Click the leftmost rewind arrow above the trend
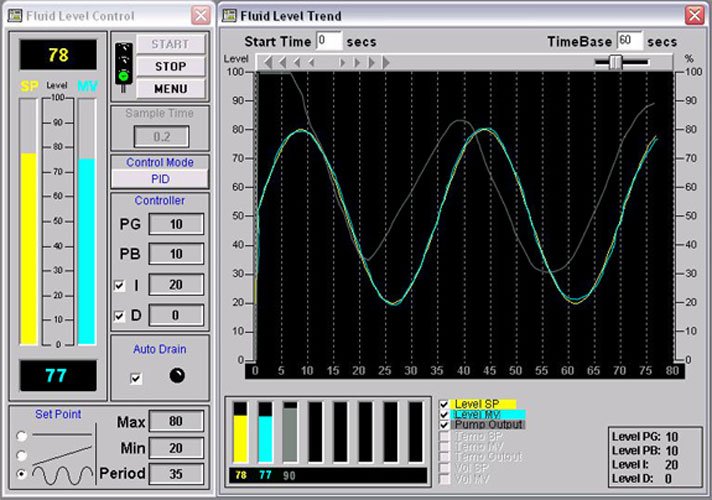Screen dimensions: 712x500 point(268,62)
